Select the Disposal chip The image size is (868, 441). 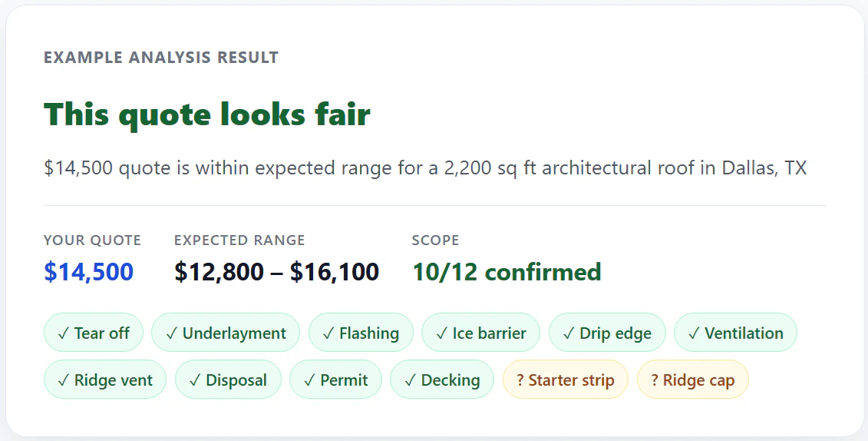[228, 380]
